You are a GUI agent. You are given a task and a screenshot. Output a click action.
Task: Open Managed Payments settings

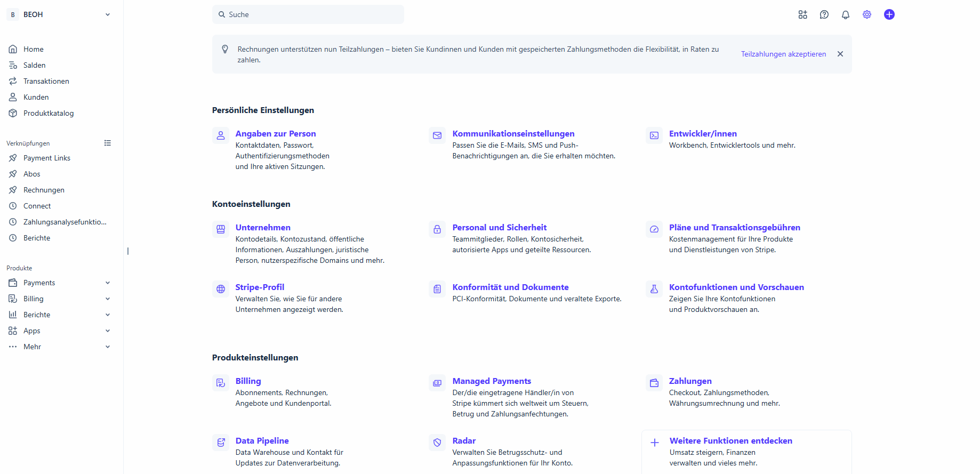pyautogui.click(x=492, y=381)
